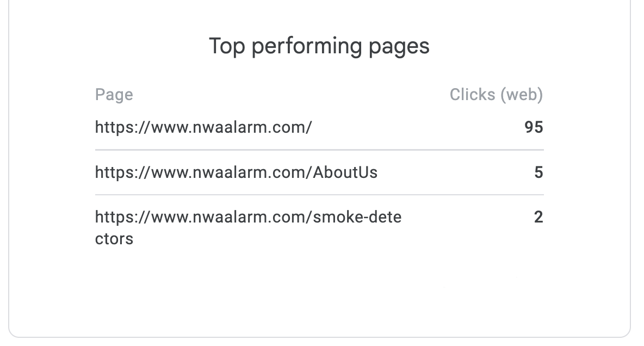The image size is (644, 346).
Task: Click "(web)" in the Clicks header
Action: pyautogui.click(x=522, y=95)
